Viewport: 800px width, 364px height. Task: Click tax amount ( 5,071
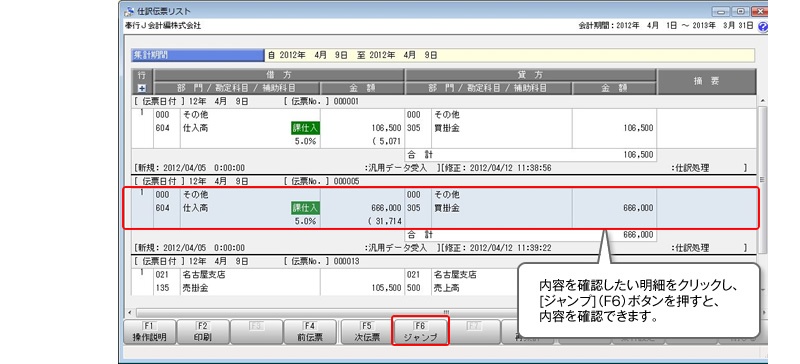pos(388,141)
